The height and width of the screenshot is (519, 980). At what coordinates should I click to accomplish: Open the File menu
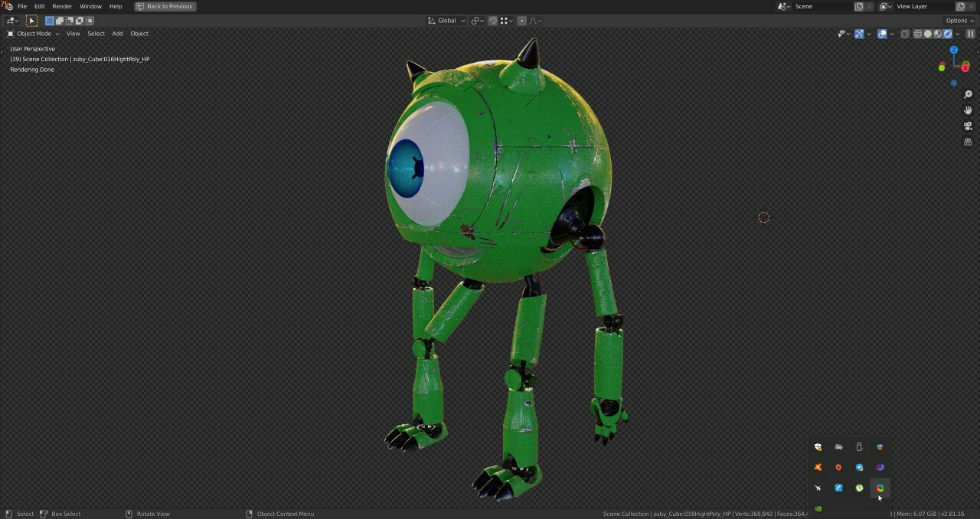click(x=22, y=6)
